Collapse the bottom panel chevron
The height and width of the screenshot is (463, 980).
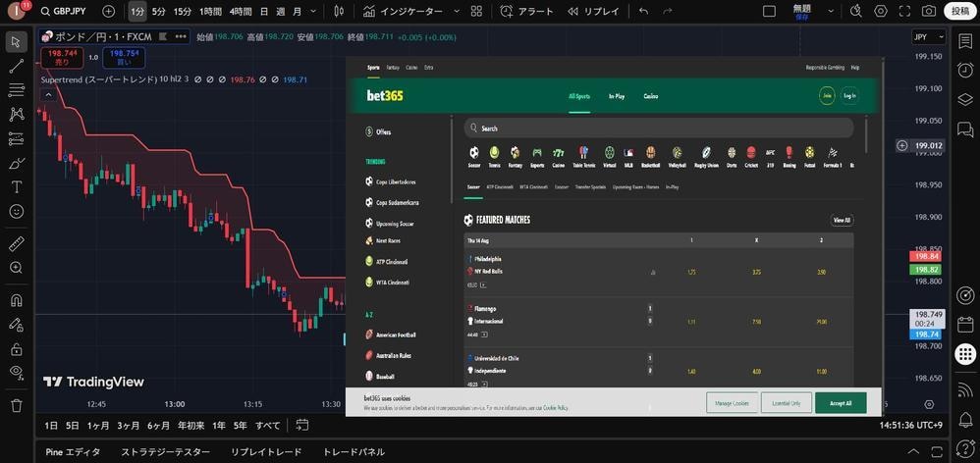pyautogui.click(x=913, y=452)
